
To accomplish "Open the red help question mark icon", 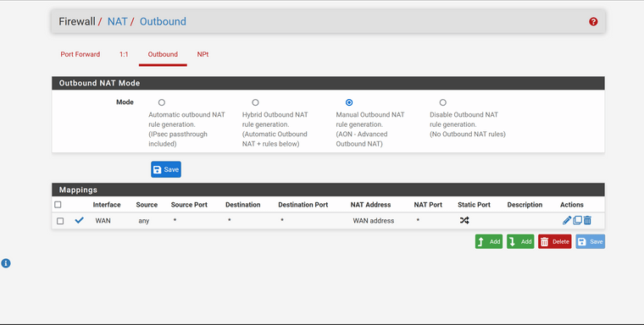I will (x=593, y=22).
